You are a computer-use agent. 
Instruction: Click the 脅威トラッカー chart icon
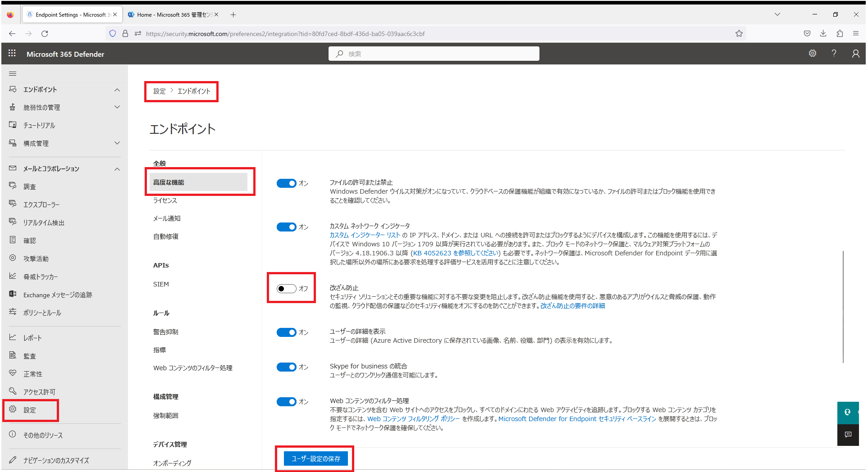pos(13,276)
